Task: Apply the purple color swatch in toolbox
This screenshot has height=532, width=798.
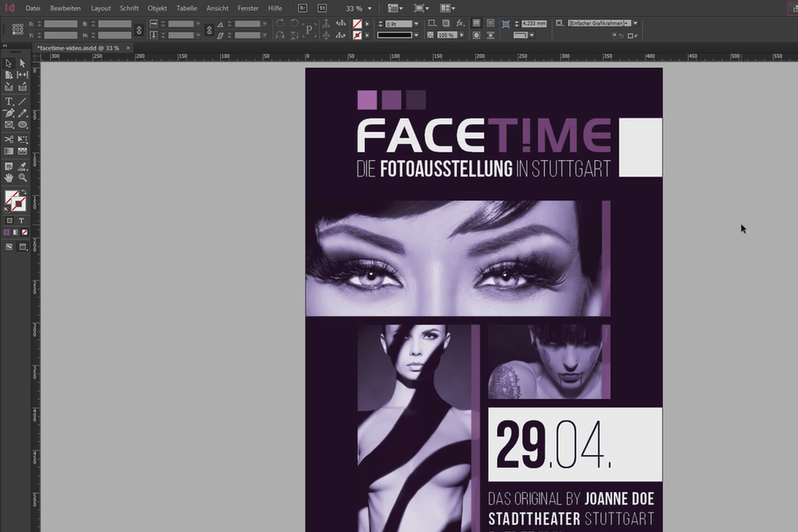Action: [7, 233]
